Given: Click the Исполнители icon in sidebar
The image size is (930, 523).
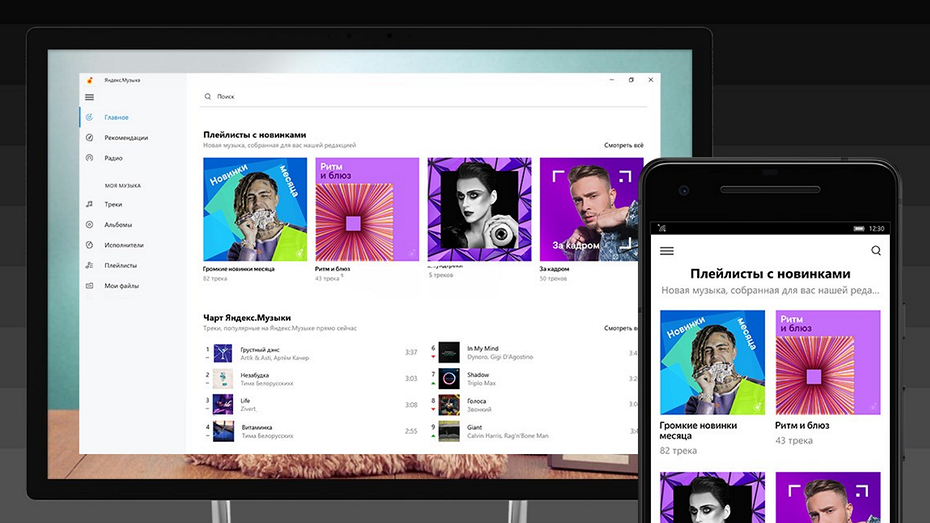Looking at the screenshot, I should pos(90,245).
